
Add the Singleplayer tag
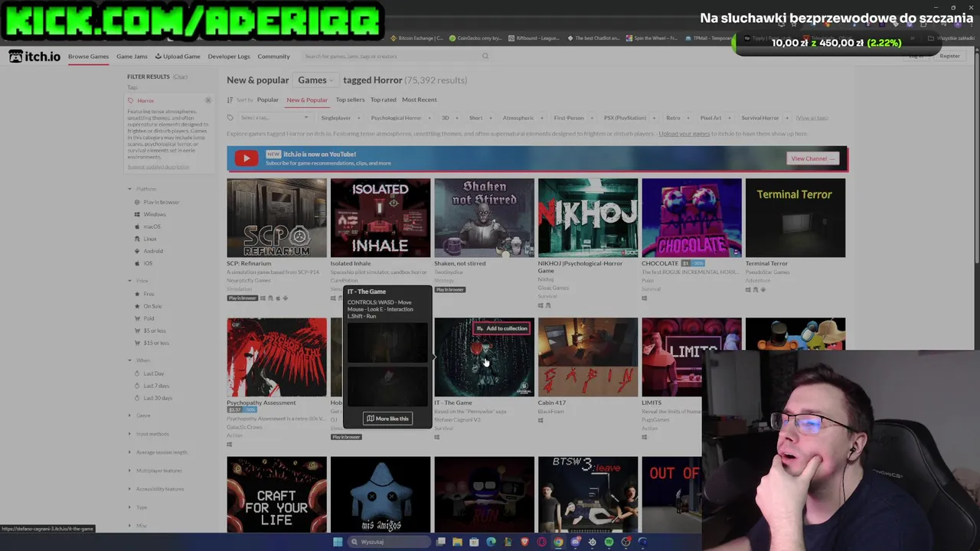point(340,118)
